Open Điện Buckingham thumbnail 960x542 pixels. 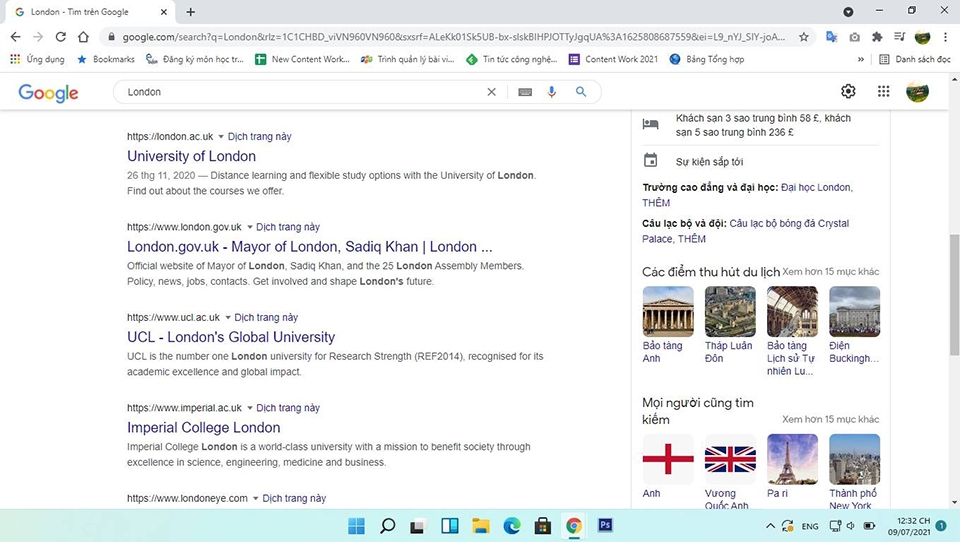(854, 312)
